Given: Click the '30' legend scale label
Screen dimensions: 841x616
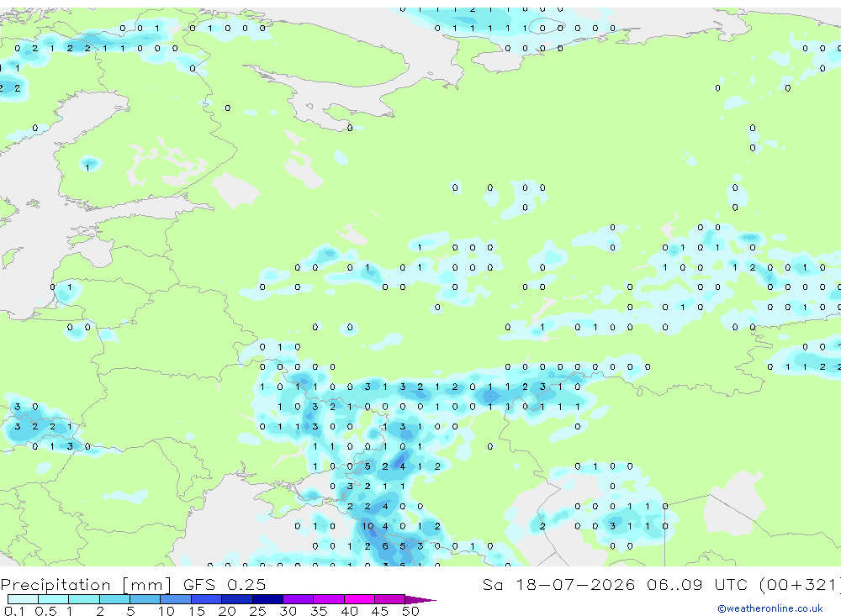Looking at the screenshot, I should click(x=288, y=611).
